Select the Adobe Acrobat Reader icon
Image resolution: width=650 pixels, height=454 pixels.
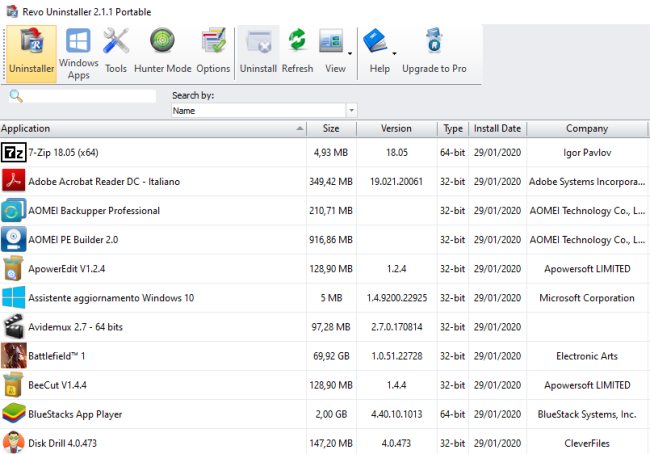coord(14,181)
